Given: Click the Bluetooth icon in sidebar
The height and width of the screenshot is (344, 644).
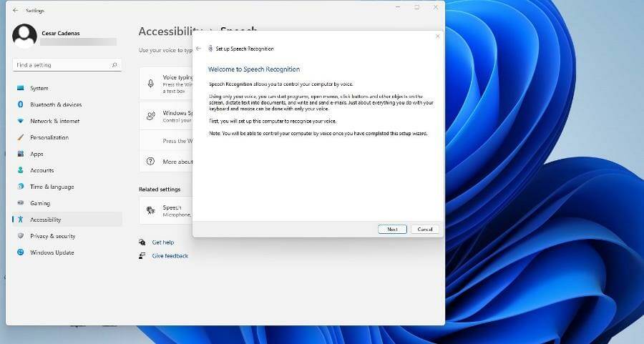Looking at the screenshot, I should coord(21,104).
